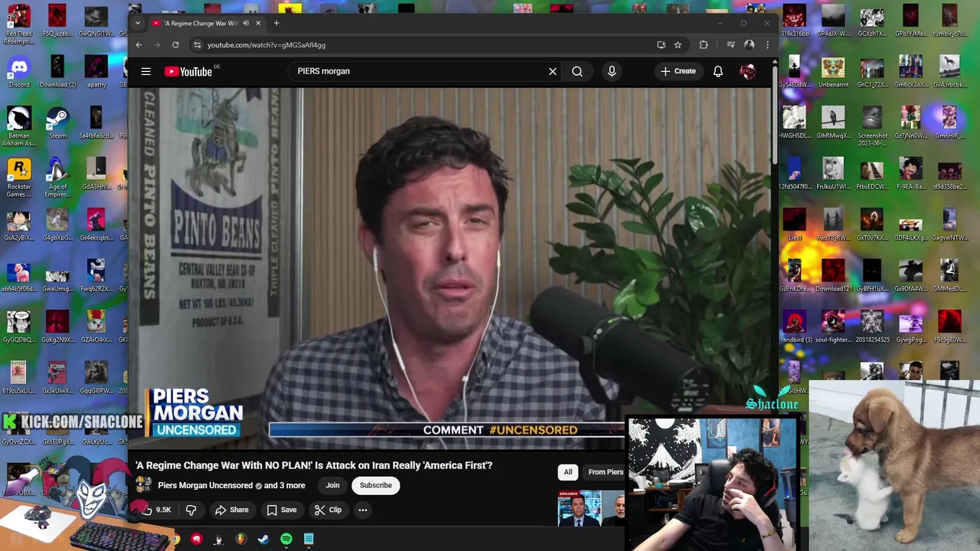The image size is (980, 551).
Task: Start voice search with the microphone icon
Action: point(612,71)
